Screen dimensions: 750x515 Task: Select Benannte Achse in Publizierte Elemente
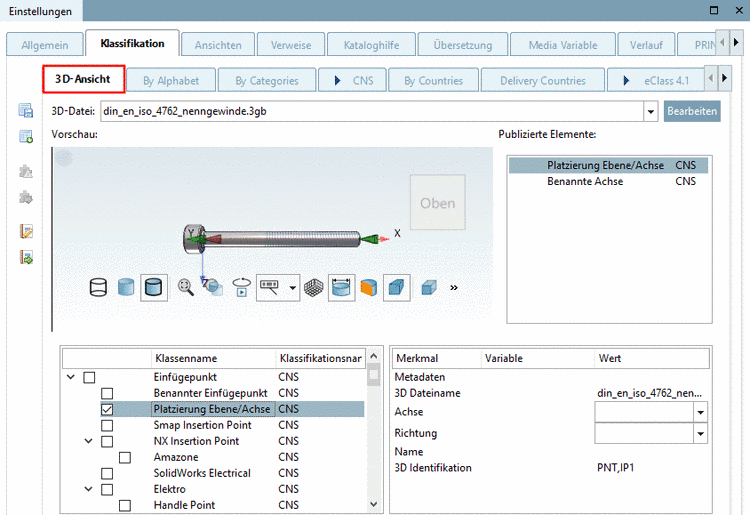pos(608,181)
